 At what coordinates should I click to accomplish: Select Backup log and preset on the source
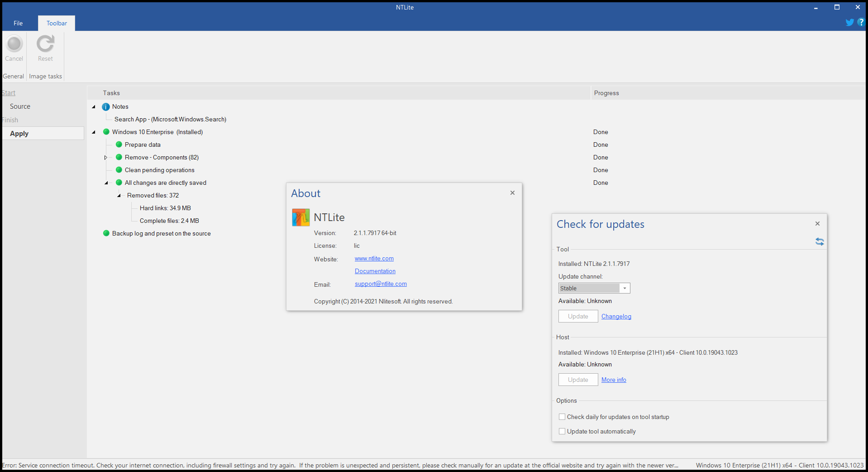pyautogui.click(x=162, y=233)
